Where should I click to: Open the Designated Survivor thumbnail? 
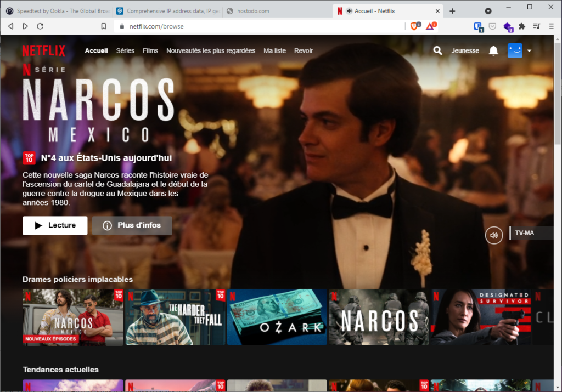pos(481,317)
